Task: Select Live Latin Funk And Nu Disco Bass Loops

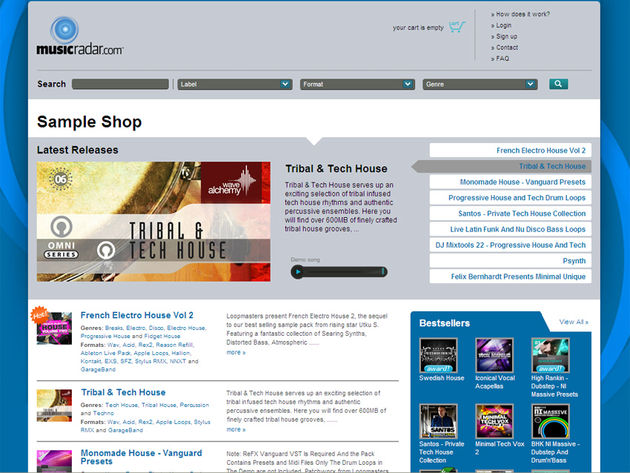Action: [x=510, y=229]
